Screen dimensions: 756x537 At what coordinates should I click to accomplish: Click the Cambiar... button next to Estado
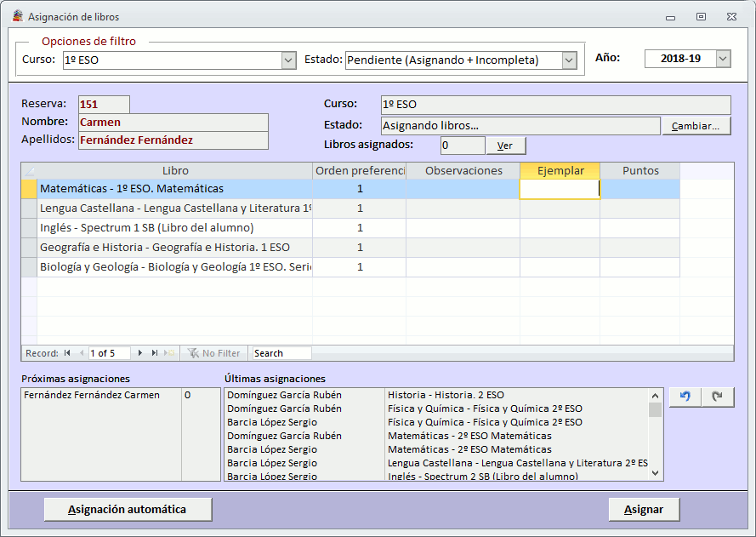click(x=696, y=126)
